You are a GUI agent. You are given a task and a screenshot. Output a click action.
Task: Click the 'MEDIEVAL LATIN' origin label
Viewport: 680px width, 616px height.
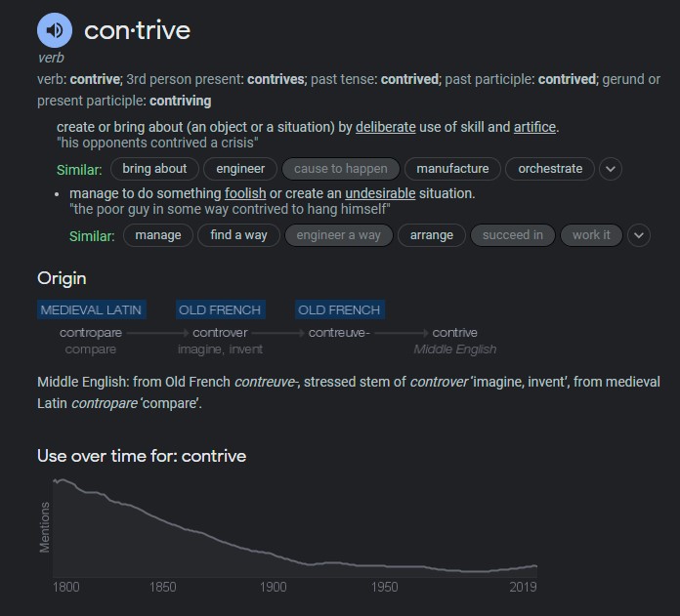(91, 310)
